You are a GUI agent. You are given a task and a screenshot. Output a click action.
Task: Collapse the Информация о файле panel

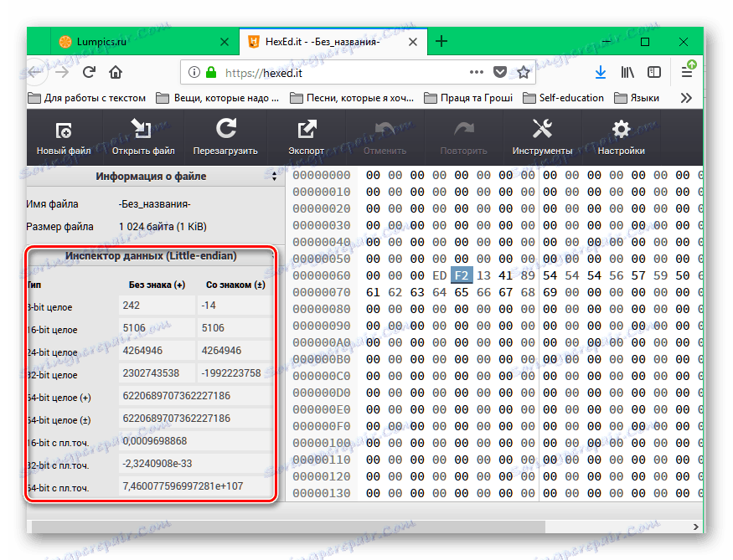point(274,176)
